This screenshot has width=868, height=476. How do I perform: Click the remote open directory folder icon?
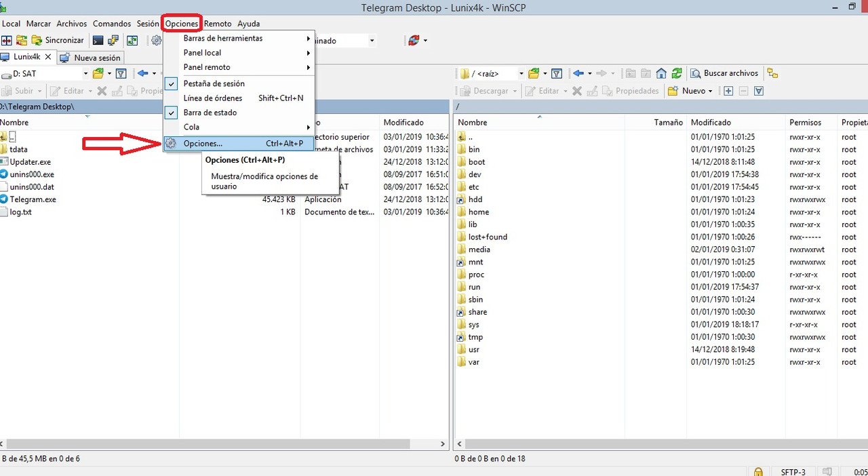tap(534, 73)
